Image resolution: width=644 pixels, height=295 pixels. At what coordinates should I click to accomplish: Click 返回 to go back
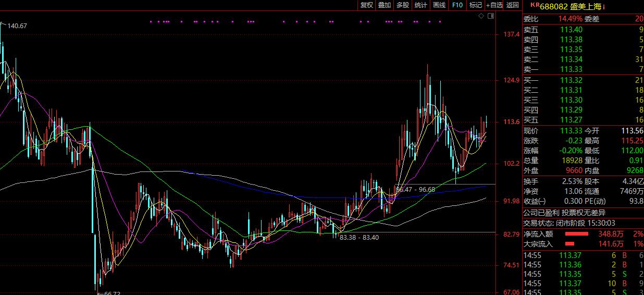513,5
